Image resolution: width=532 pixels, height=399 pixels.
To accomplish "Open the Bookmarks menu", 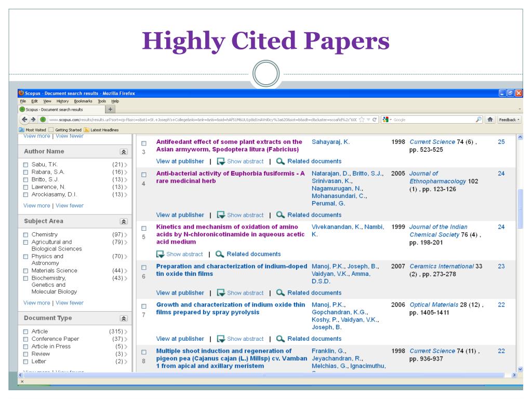I will pos(83,101).
